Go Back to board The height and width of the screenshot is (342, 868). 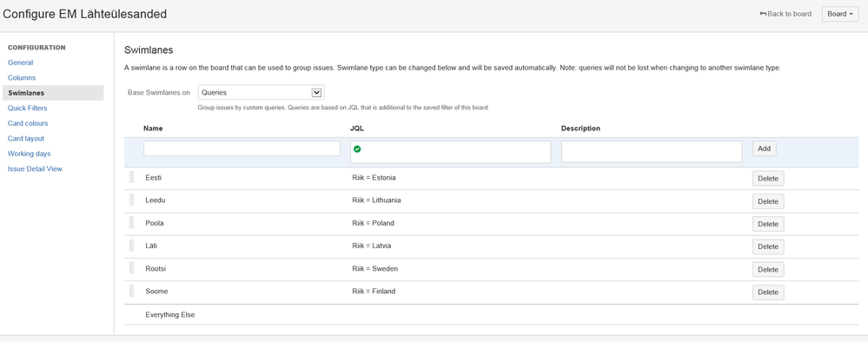coord(785,14)
